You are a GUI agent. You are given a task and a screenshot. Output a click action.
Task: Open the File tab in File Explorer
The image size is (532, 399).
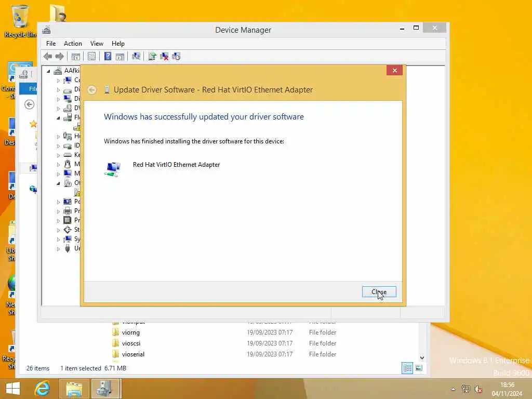point(29,88)
